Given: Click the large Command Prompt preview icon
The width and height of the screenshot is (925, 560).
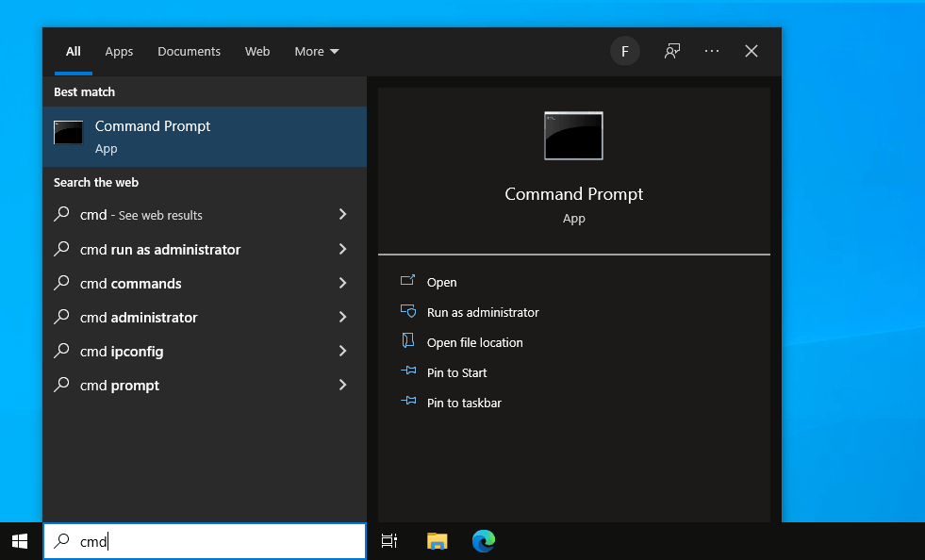Looking at the screenshot, I should click(x=573, y=136).
